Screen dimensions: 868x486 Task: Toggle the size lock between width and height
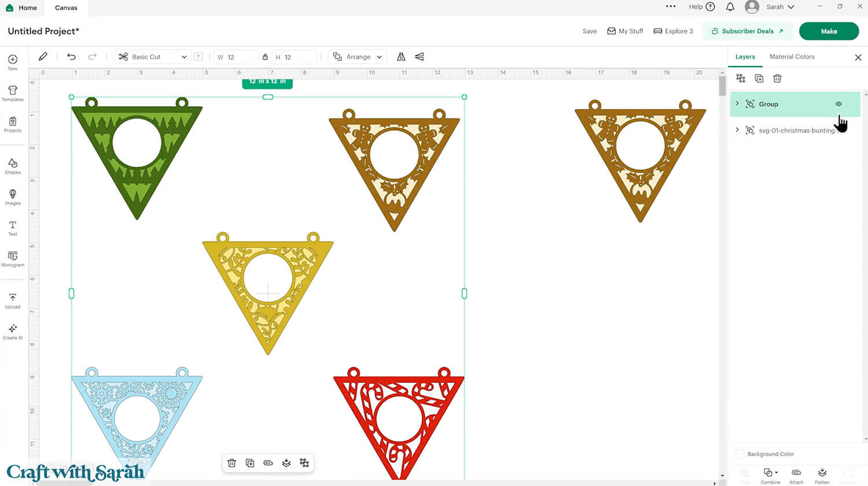pyautogui.click(x=265, y=57)
